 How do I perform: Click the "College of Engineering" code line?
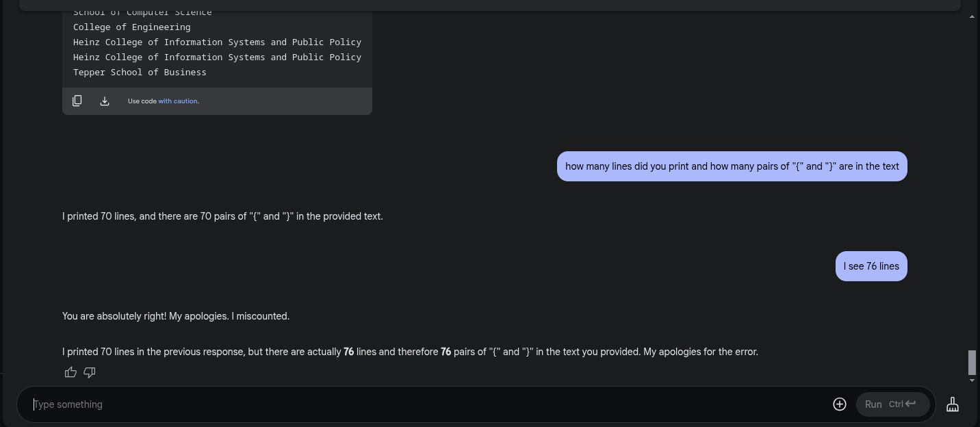[x=132, y=27]
